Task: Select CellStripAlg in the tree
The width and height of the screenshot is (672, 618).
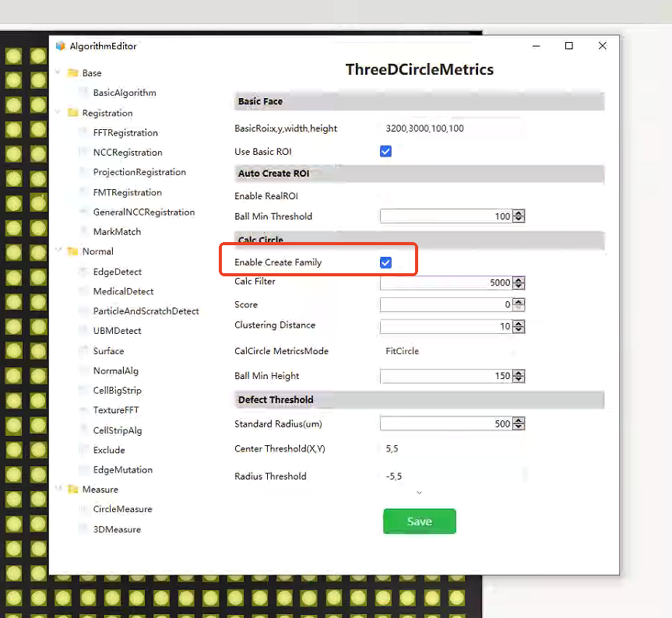Action: point(118,430)
